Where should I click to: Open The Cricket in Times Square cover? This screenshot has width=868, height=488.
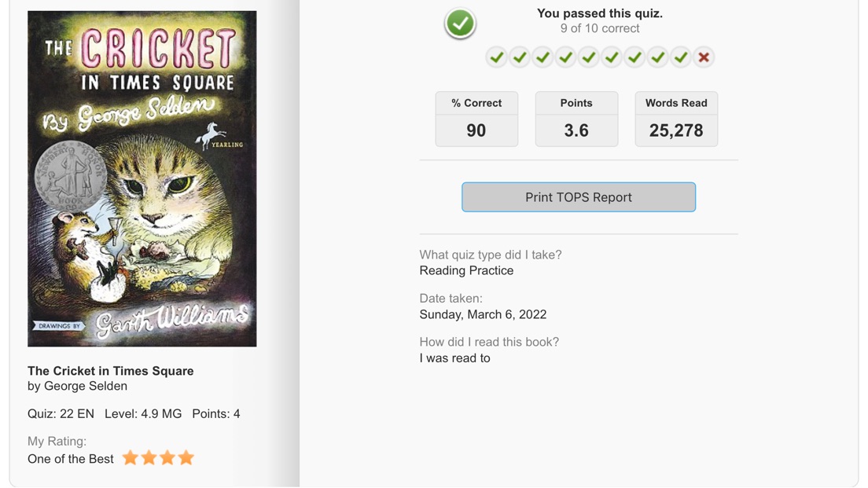click(x=142, y=178)
